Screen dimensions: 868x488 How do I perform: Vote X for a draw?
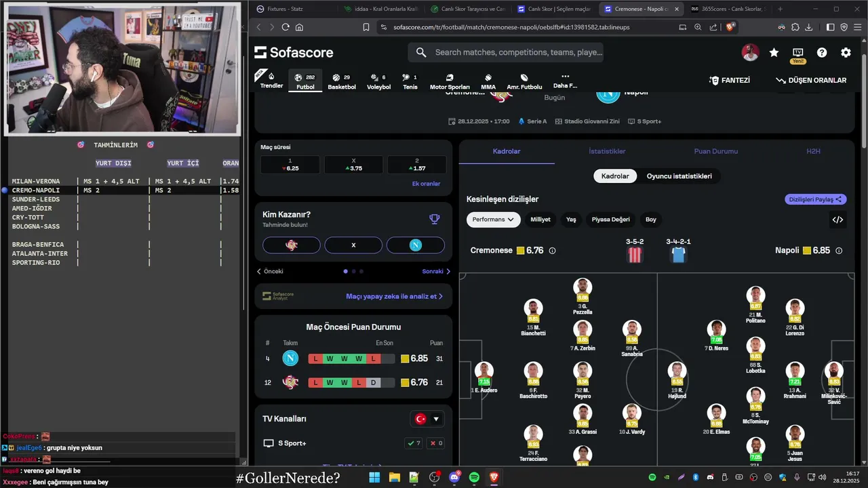point(353,245)
